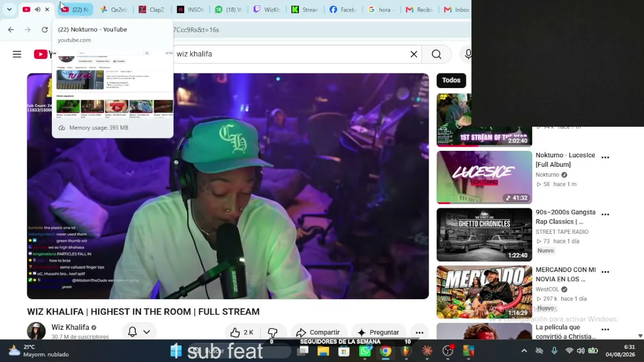
Task: Go back to the previous page
Action: [x=11, y=30]
